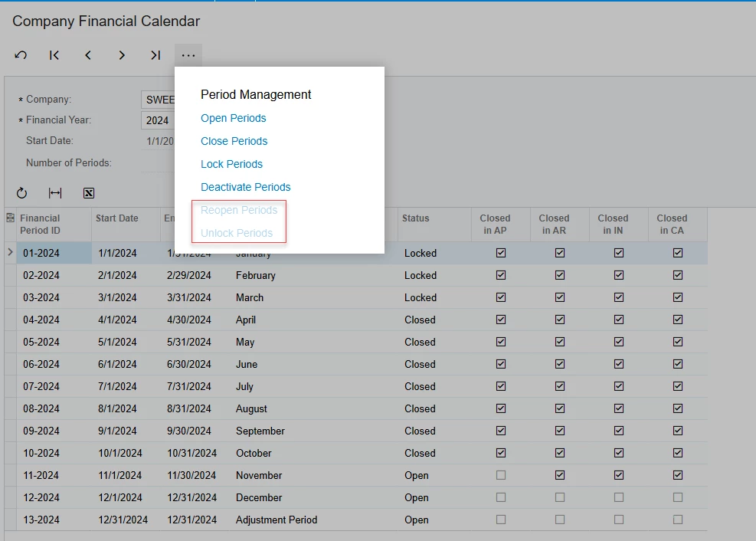Toggle Closed in AR for 02-2024
The width and height of the screenshot is (756, 541).
coord(560,275)
